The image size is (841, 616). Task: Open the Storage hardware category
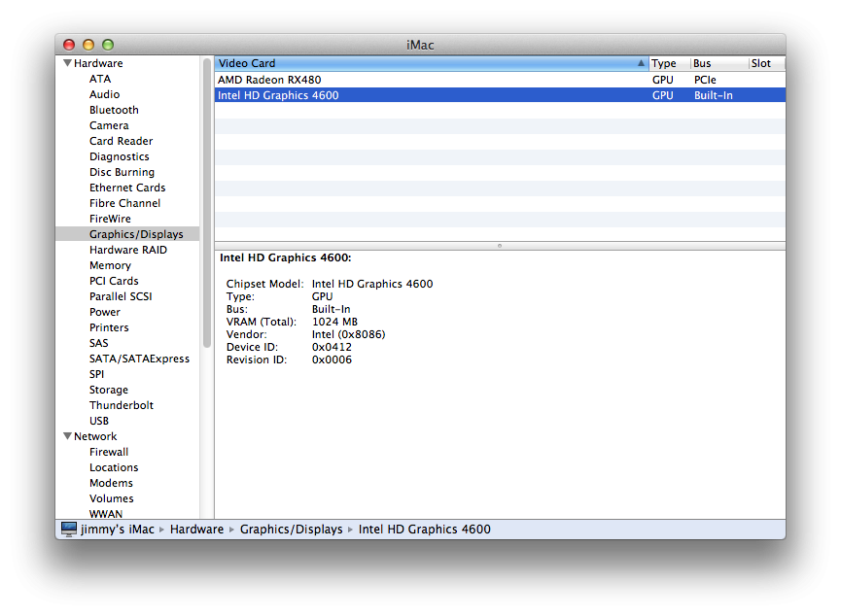(x=109, y=390)
